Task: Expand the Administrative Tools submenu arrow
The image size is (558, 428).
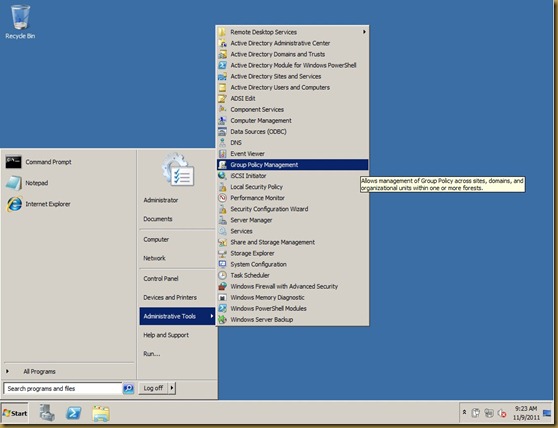Action: 211,316
